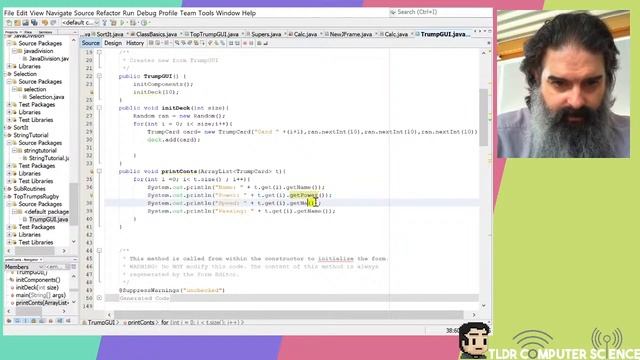Image resolution: width=640 pixels, height=360 pixels.
Task: Click the Undo toolbar icon
Action: coord(44,23)
